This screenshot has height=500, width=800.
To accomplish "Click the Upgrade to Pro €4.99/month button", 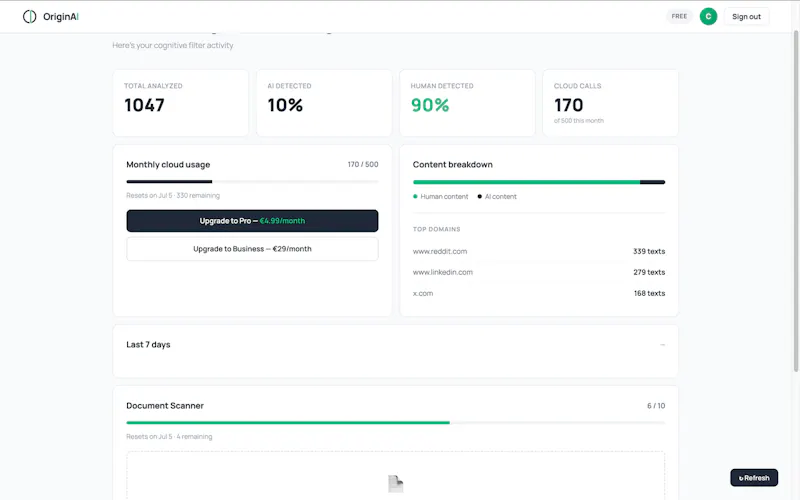I will click(252, 221).
